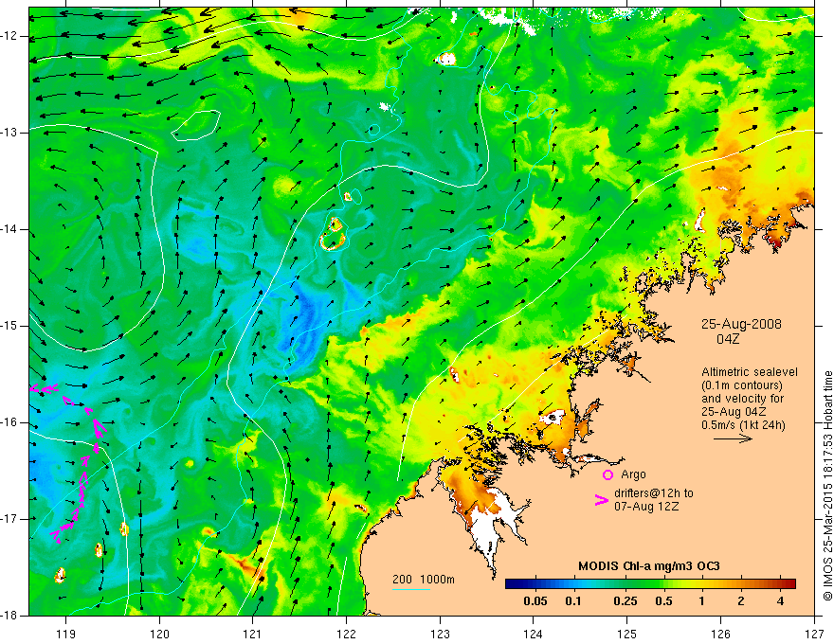Click the magenta Argo circle legend symbol

pyautogui.click(x=607, y=474)
